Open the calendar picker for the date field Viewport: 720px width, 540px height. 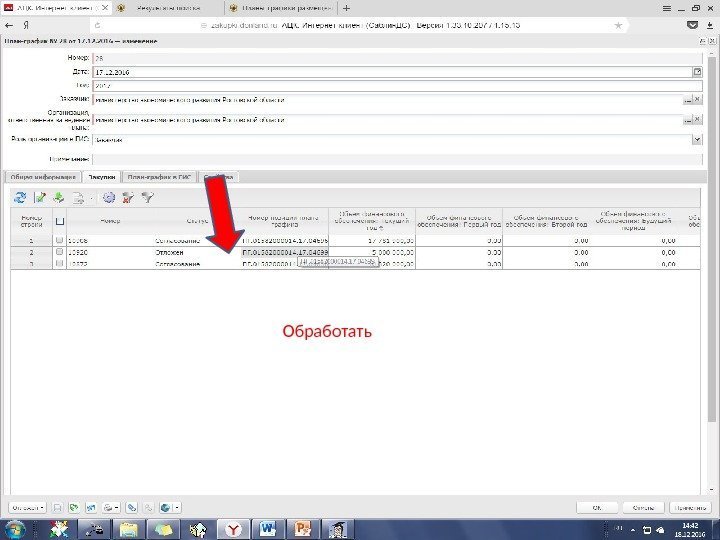[697, 72]
